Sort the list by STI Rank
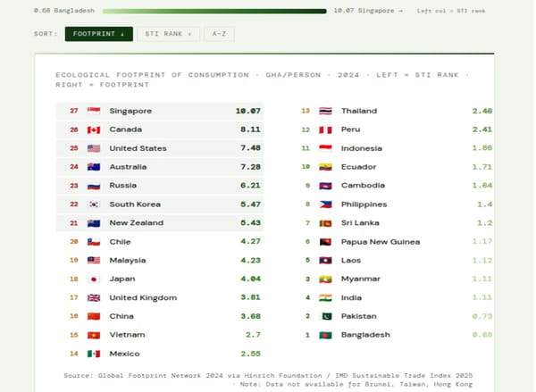Viewport: 536px width, 392px height. click(168, 34)
